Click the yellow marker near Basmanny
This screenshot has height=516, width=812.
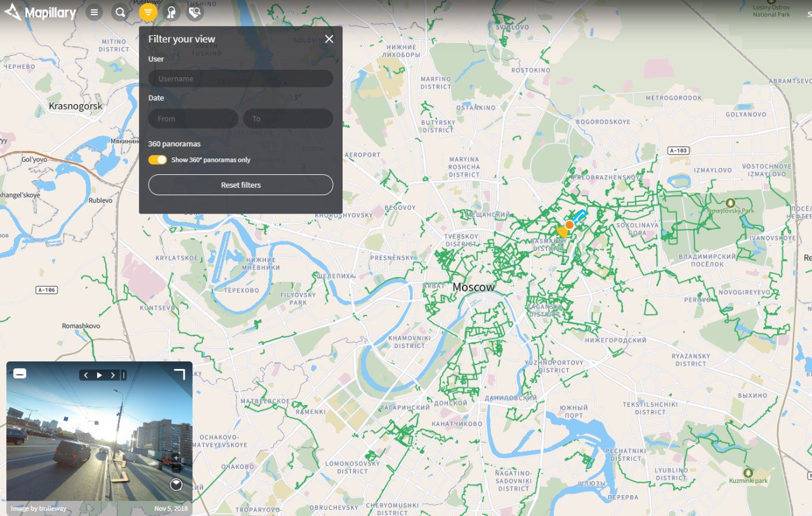point(561,232)
